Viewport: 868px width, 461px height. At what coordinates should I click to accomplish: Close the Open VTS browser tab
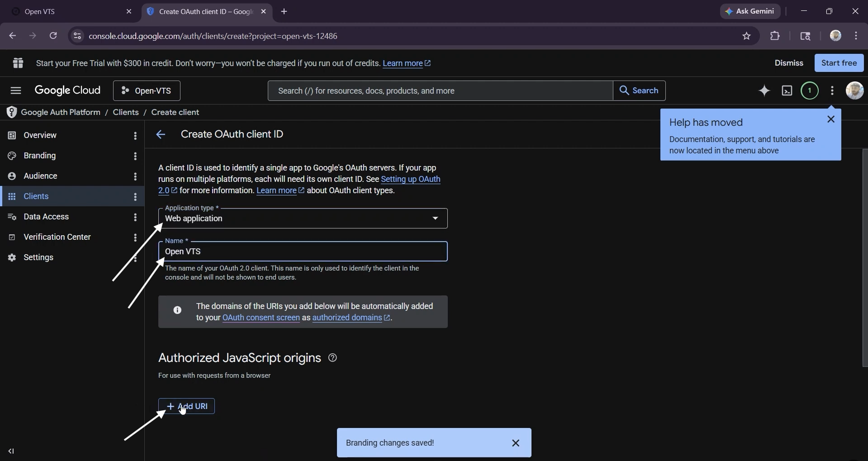(x=129, y=12)
